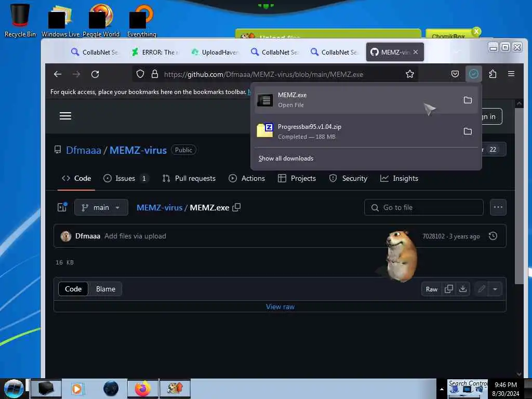
Task: Open the Firefox extensions puzzle icon
Action: 493,74
